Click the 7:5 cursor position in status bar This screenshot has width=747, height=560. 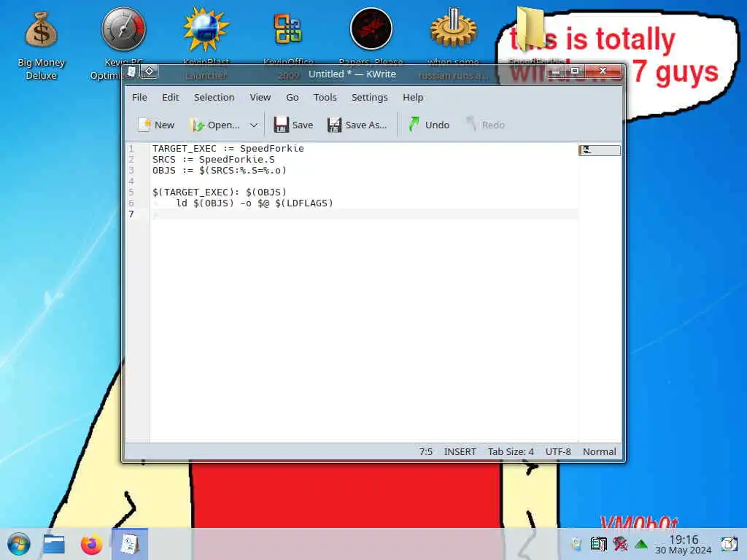coord(426,451)
